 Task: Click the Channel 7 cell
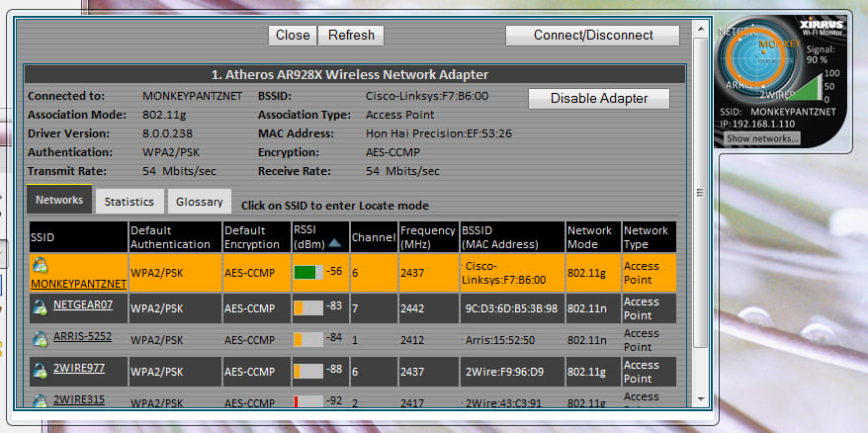point(374,308)
